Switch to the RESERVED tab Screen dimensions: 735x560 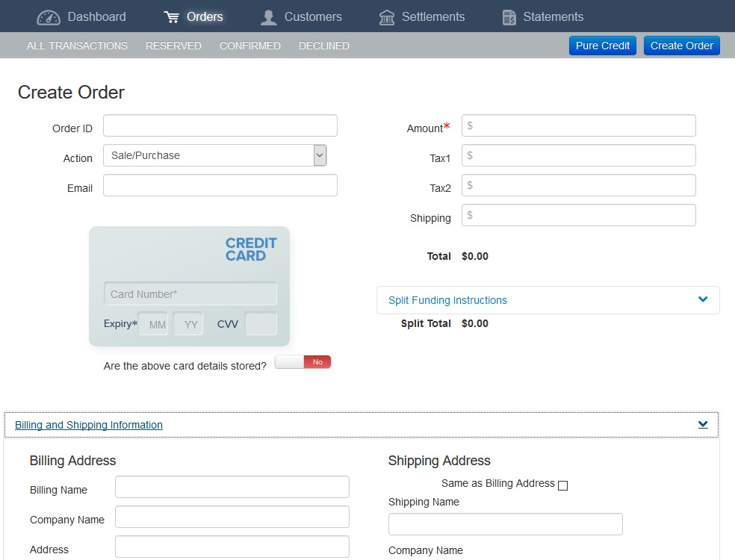pos(173,46)
